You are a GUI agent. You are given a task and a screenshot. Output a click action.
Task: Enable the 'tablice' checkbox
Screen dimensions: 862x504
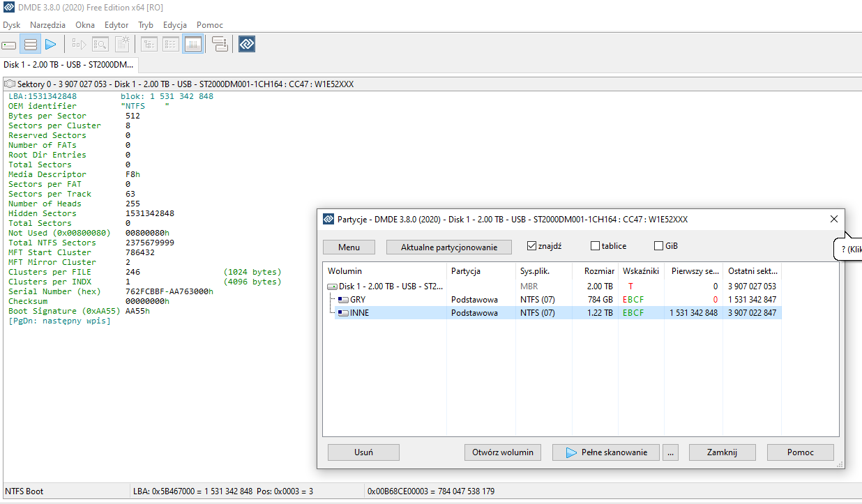tap(595, 246)
